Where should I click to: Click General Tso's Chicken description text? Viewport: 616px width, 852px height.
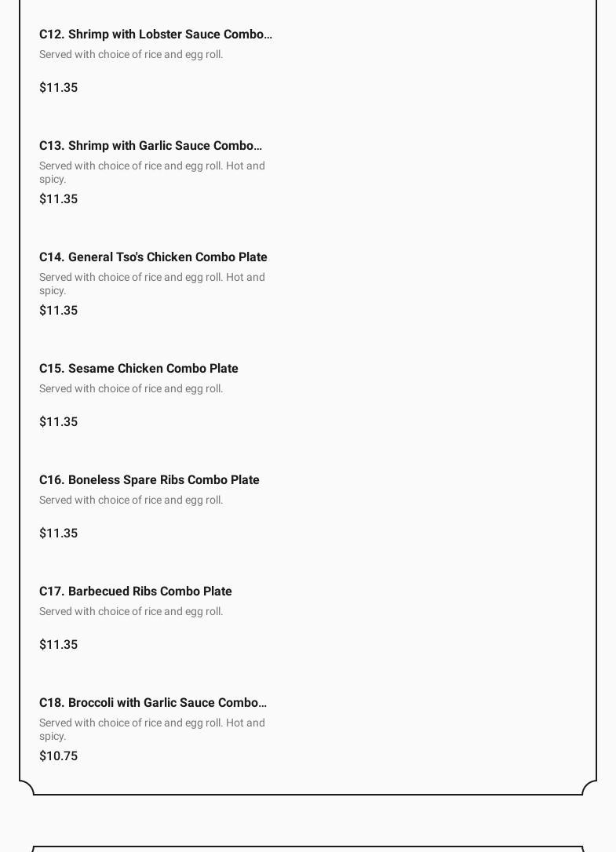(151, 284)
